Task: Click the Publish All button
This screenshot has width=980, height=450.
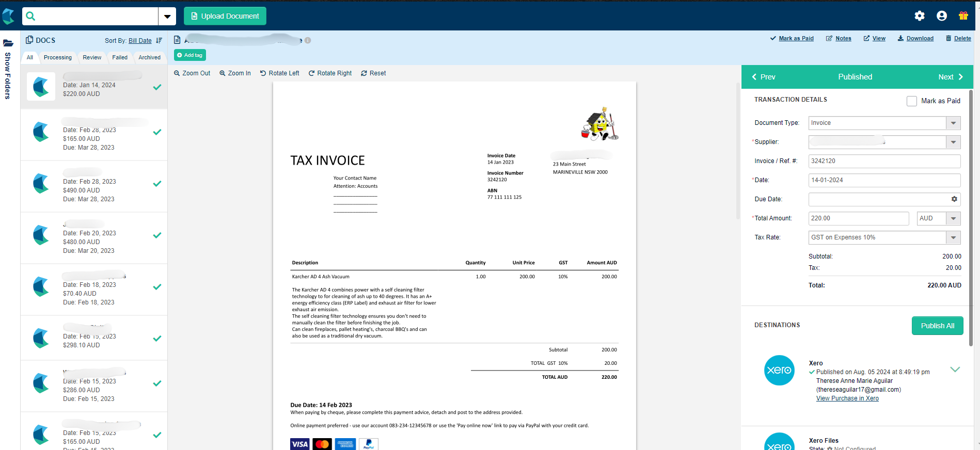Action: 937,326
